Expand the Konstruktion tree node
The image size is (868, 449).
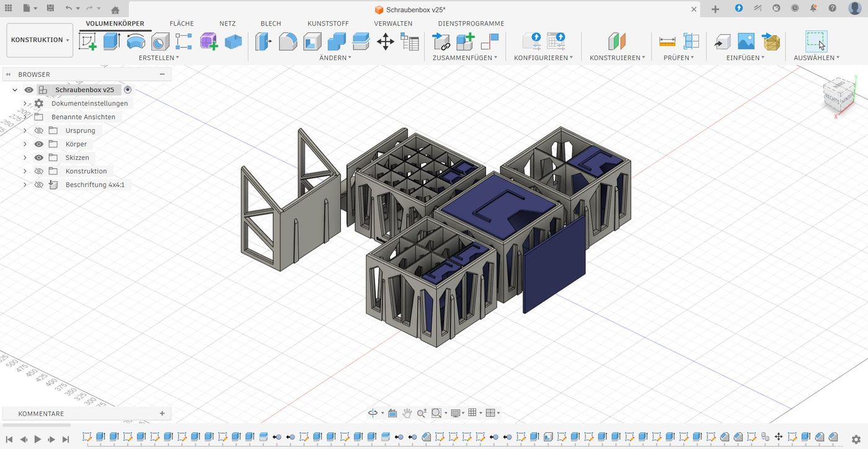coord(25,171)
